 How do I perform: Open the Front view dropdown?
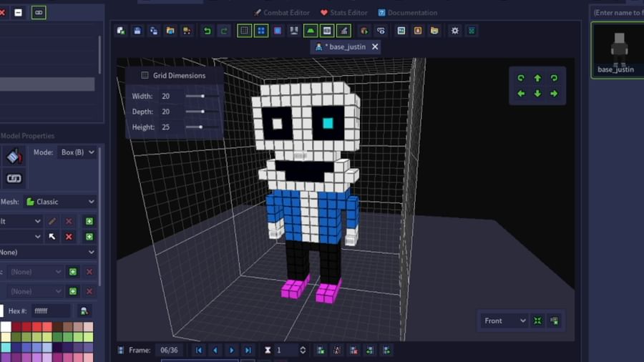point(504,321)
